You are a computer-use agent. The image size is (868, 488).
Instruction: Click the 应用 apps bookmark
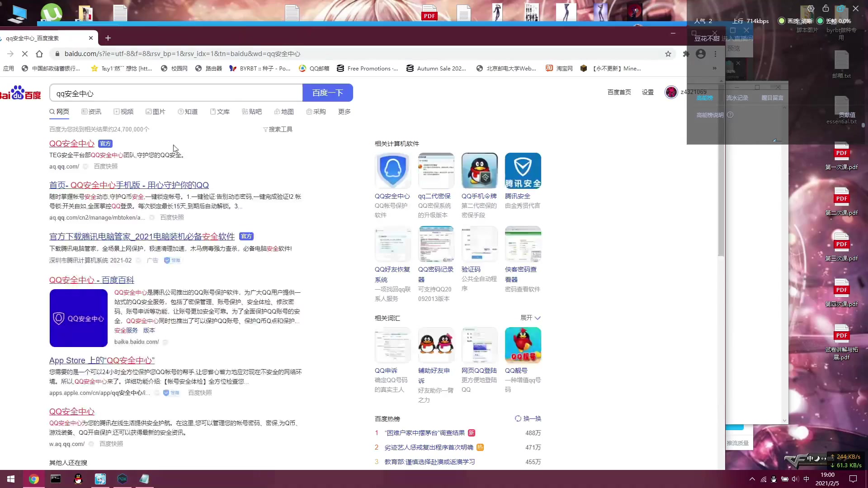click(8, 69)
